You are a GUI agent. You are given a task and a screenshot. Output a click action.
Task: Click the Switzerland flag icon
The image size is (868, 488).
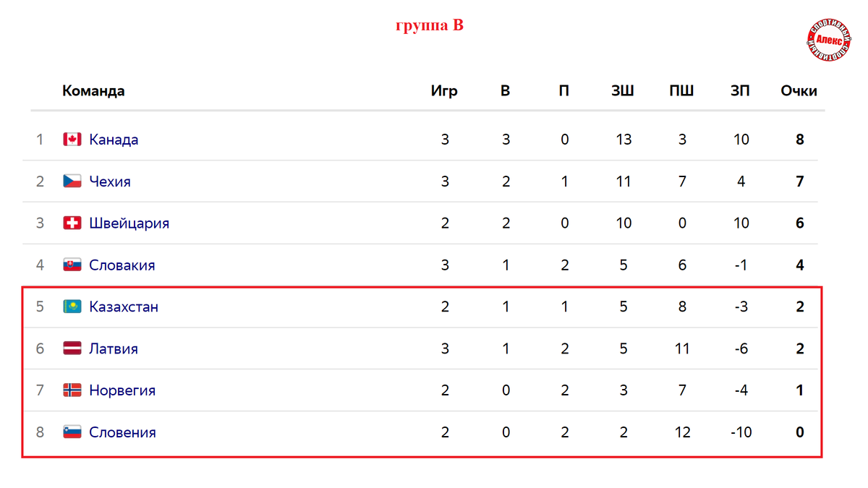72,223
